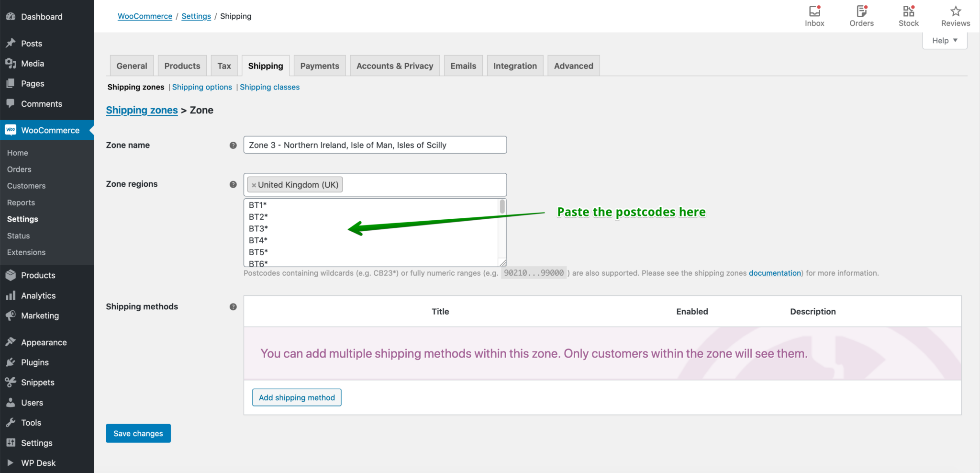Open the Shipping classes link
The image size is (980, 473).
[x=269, y=87]
